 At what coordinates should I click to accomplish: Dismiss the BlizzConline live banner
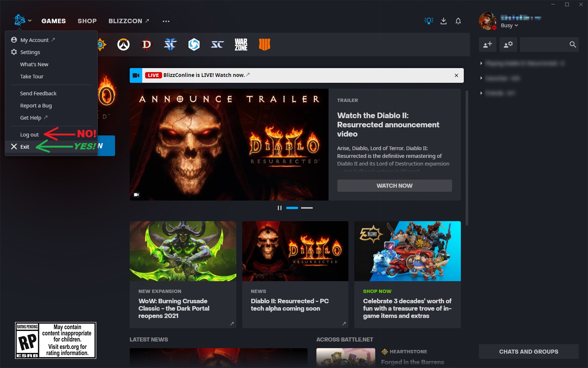click(x=456, y=75)
